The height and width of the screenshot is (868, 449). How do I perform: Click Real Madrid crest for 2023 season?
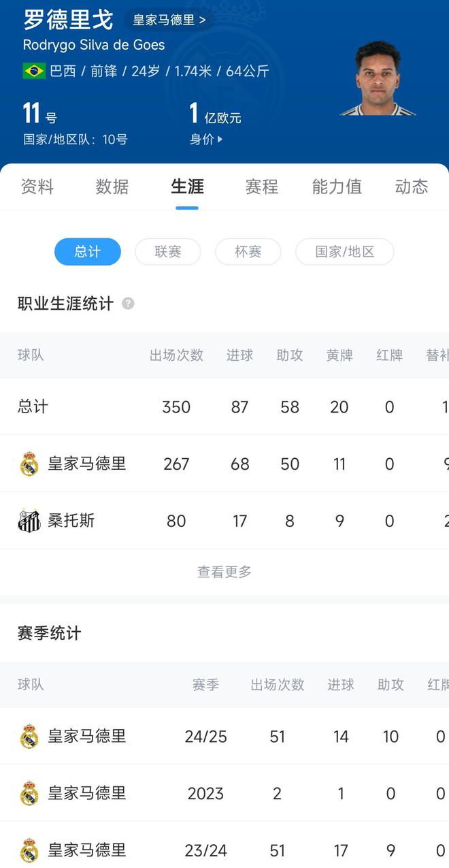point(29,794)
